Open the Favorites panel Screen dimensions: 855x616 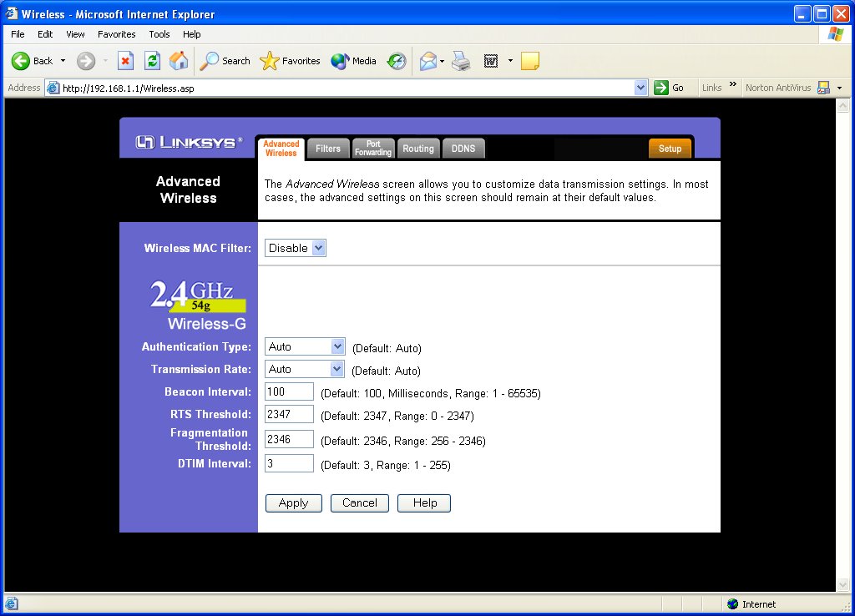click(290, 60)
